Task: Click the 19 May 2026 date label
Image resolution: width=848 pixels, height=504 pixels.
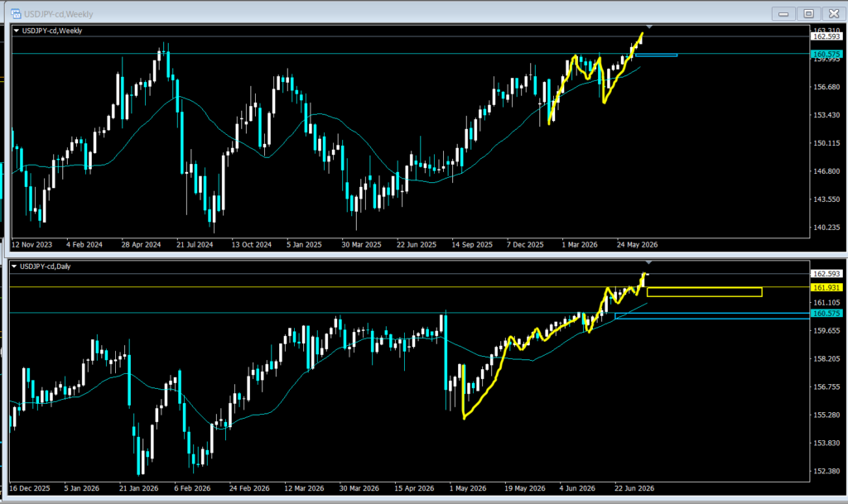Action: click(524, 488)
